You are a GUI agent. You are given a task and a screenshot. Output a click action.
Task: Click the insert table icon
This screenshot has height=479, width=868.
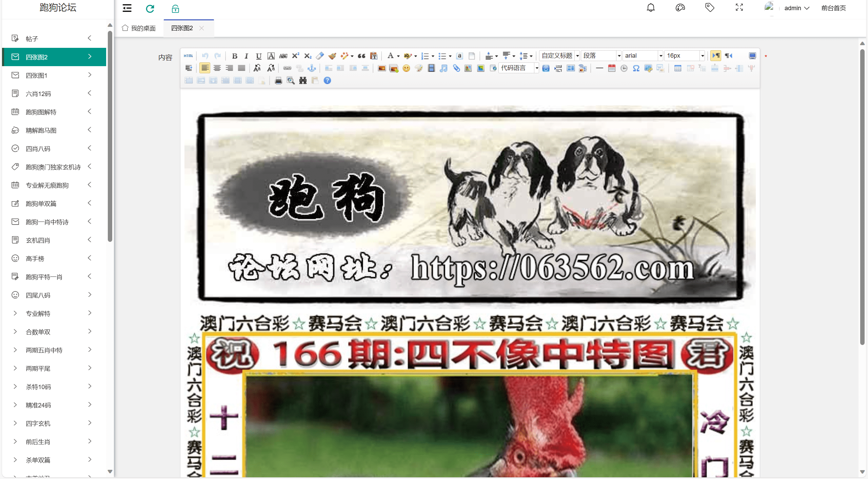click(x=677, y=68)
